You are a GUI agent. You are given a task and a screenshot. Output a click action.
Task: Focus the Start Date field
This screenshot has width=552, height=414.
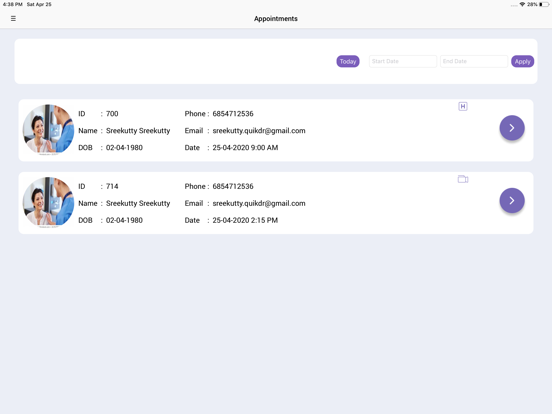tap(403, 61)
